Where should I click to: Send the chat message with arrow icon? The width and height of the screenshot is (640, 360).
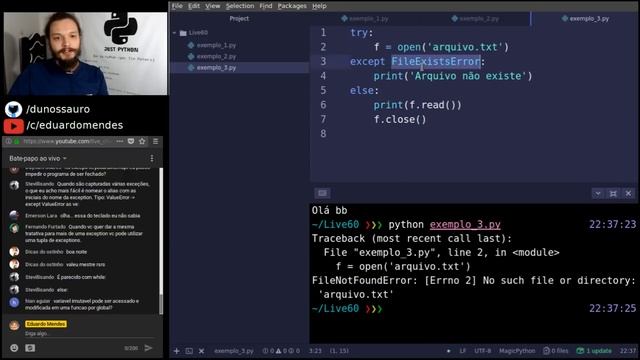[x=148, y=348]
